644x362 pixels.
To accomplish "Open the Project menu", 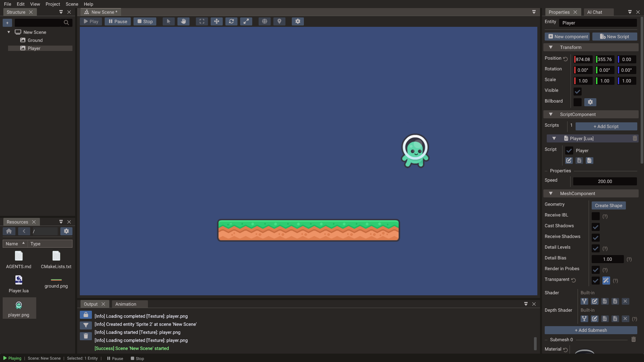I will pos(53,4).
